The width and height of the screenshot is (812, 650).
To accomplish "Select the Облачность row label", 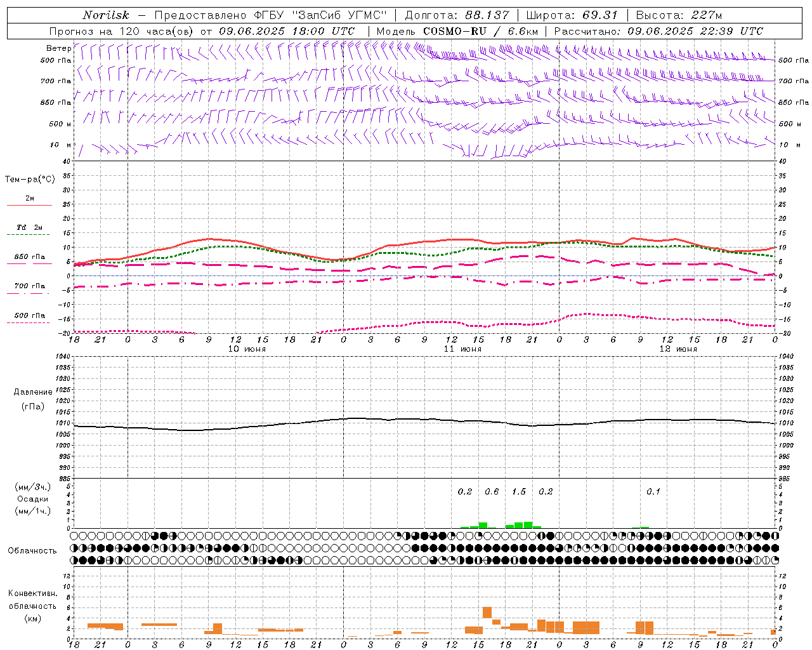I will pyautogui.click(x=32, y=551).
